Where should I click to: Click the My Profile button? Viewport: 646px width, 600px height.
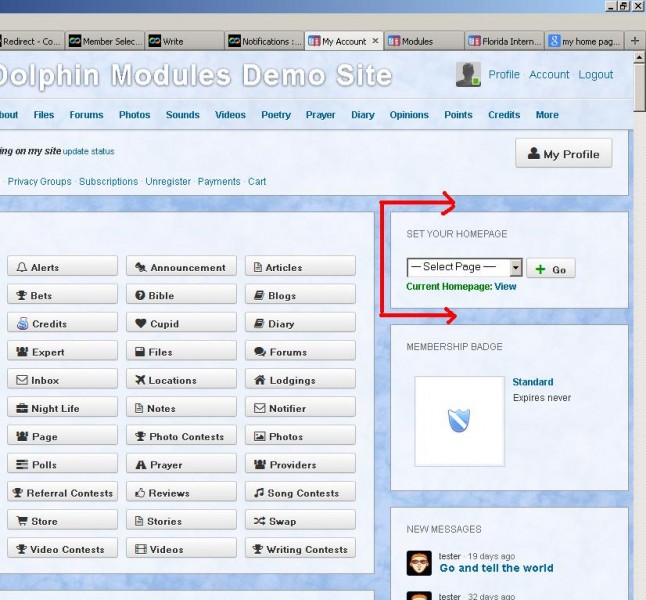[x=564, y=154]
